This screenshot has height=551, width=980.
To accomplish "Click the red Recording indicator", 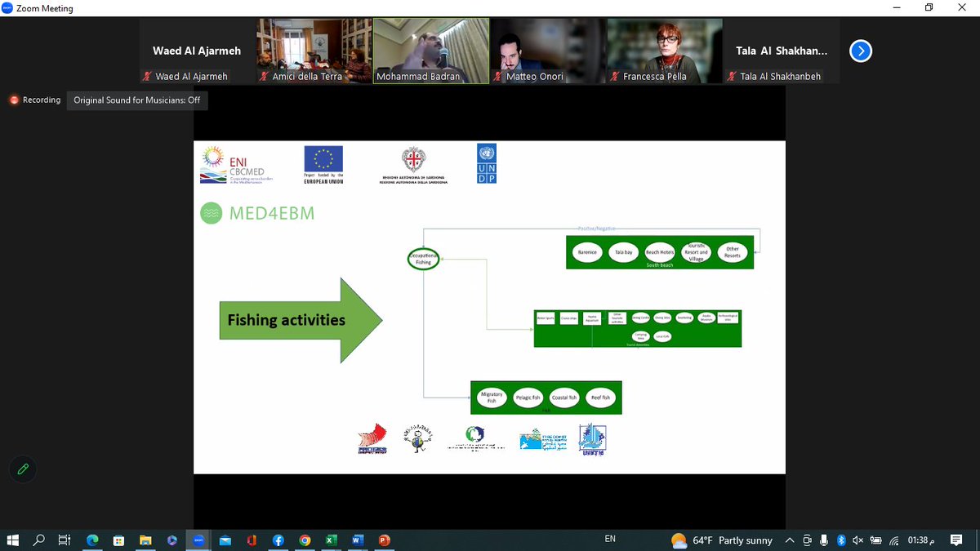I will click(x=35, y=100).
